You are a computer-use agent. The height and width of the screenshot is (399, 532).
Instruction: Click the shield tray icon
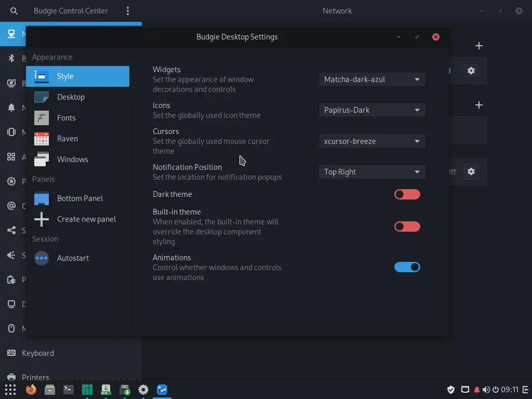pos(451,390)
